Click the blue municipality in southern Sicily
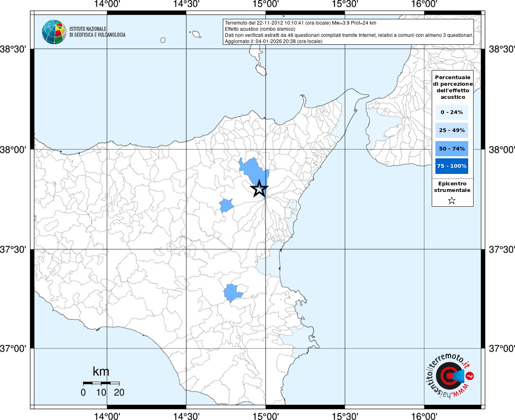This screenshot has height=420, width=515. (232, 293)
